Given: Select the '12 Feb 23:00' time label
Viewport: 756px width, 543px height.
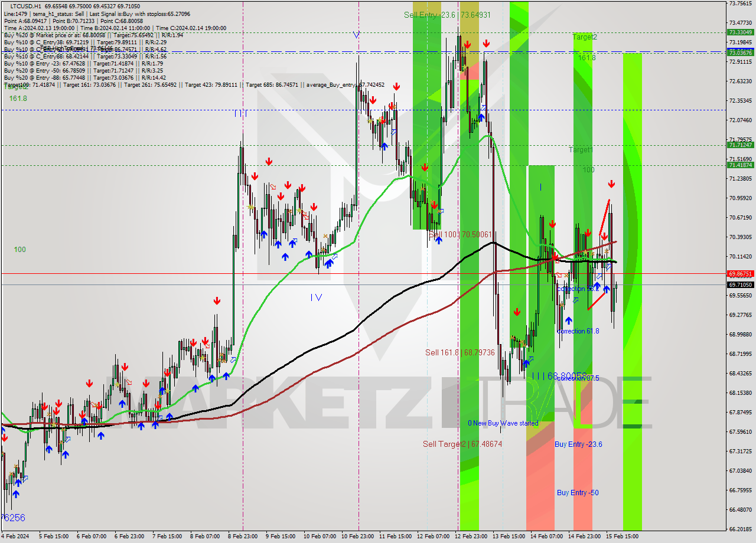Looking at the screenshot, I should click(471, 537).
